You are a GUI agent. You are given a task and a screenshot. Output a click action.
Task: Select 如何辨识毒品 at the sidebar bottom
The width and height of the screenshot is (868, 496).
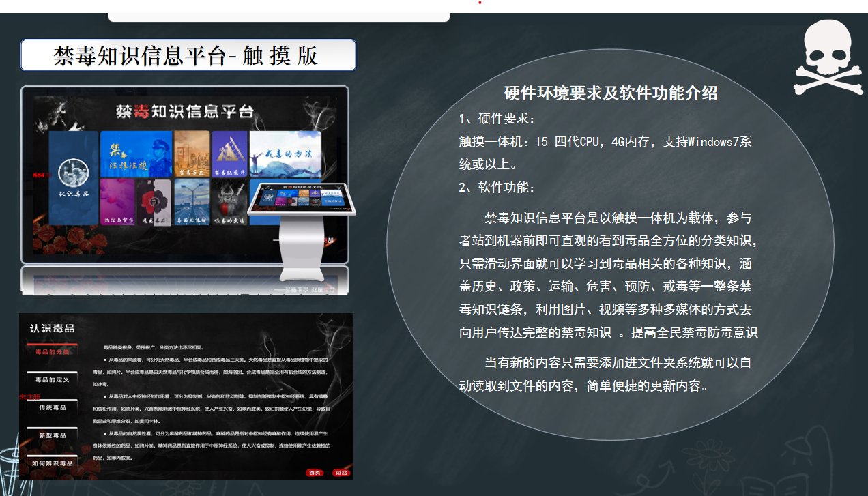[53, 463]
